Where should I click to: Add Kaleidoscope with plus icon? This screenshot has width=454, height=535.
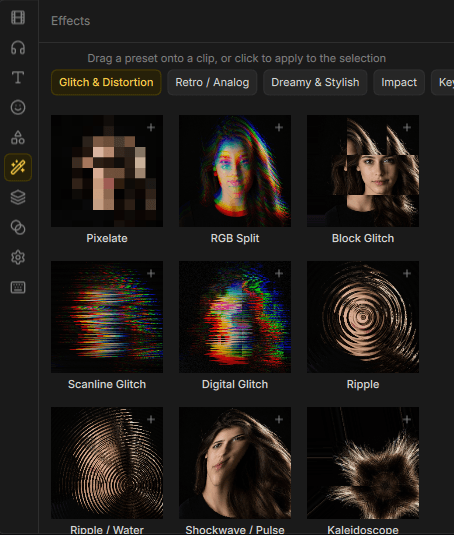[x=407, y=419]
